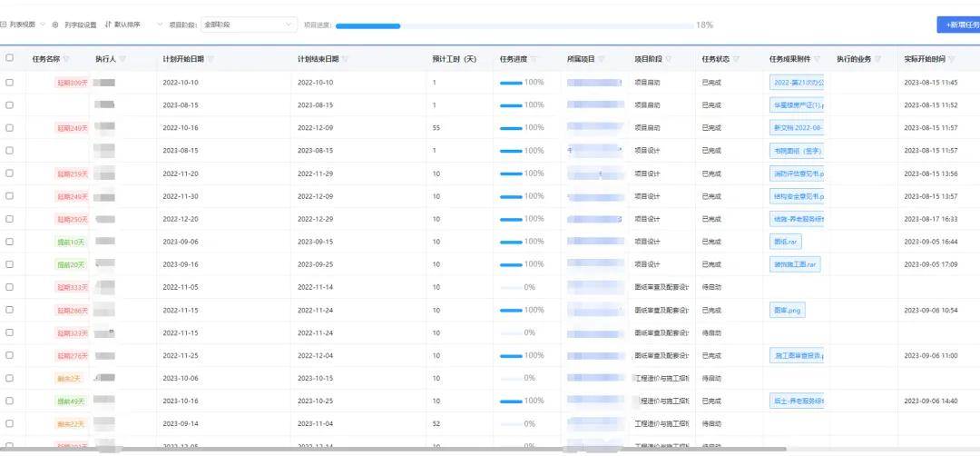Click the filter icon next to 任务名称
Screen dimensions: 980x456
68,60
